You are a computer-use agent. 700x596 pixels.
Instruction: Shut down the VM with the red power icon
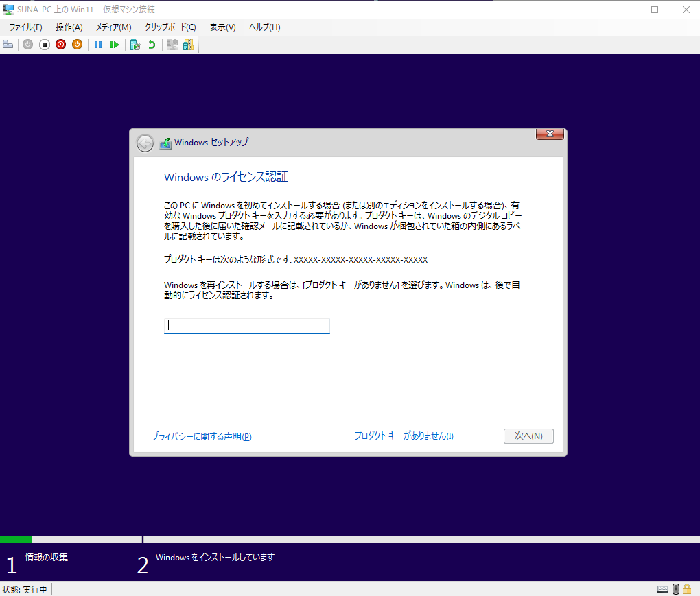(60, 44)
